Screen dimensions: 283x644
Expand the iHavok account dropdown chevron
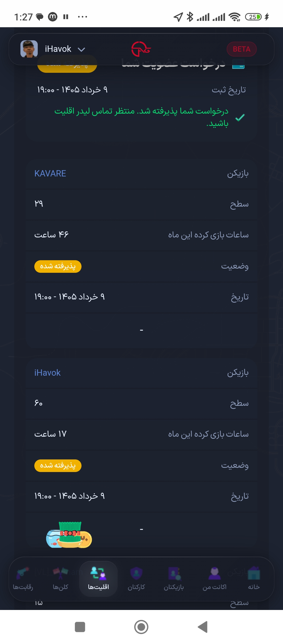coord(81,49)
